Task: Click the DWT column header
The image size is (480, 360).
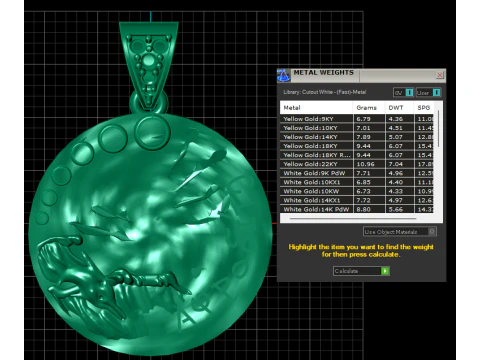Action: pyautogui.click(x=400, y=108)
